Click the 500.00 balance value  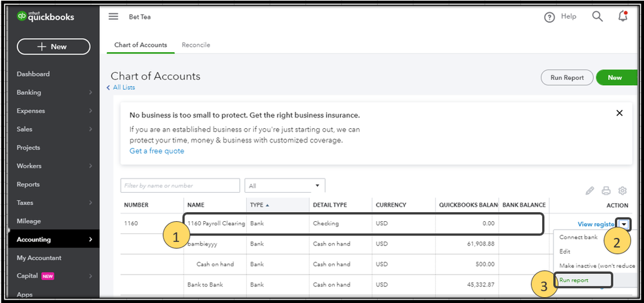pos(485,264)
